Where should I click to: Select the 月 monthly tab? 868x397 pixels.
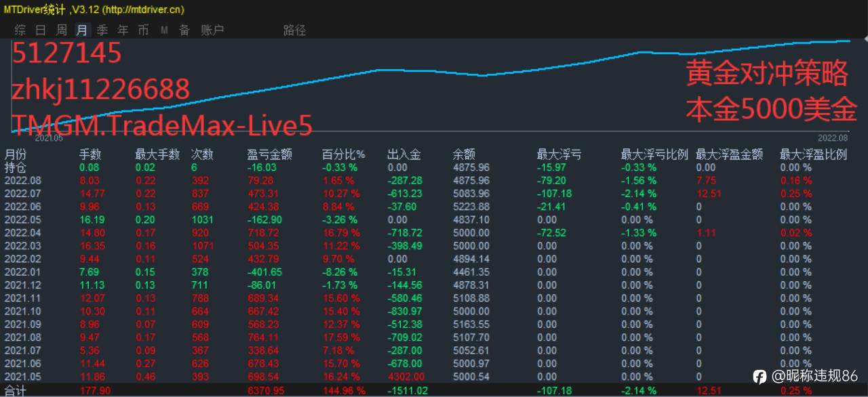(x=82, y=30)
